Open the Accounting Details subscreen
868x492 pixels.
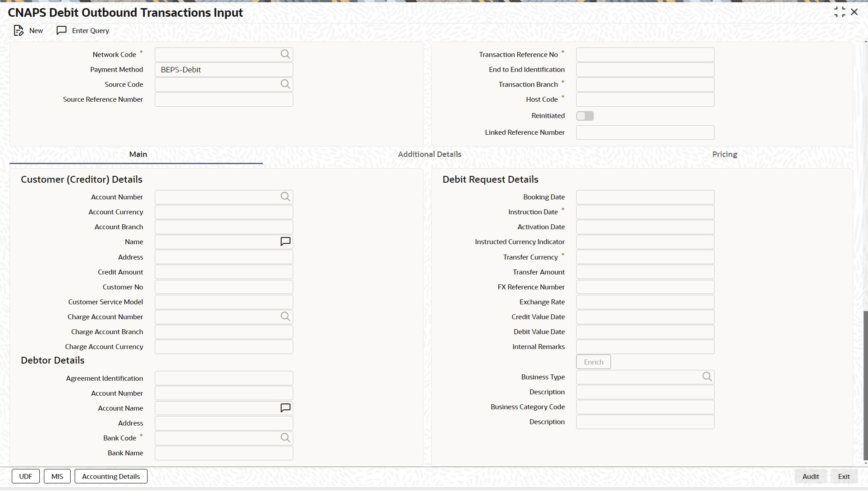(111, 477)
